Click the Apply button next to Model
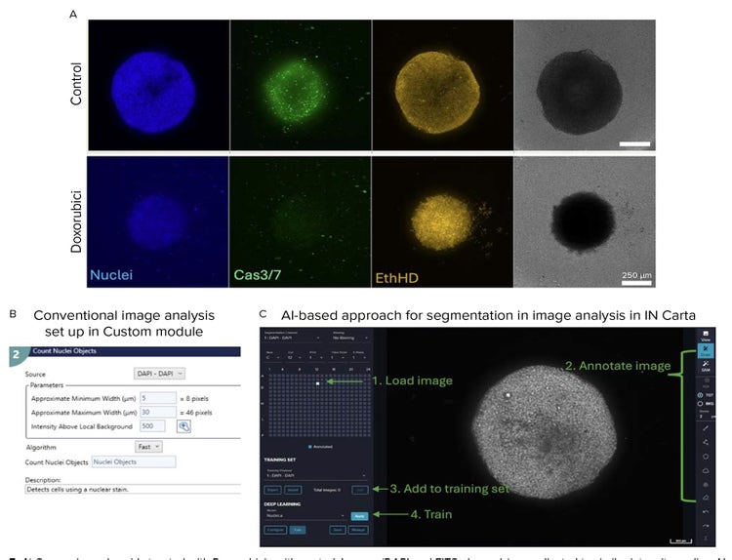 pyautogui.click(x=359, y=516)
